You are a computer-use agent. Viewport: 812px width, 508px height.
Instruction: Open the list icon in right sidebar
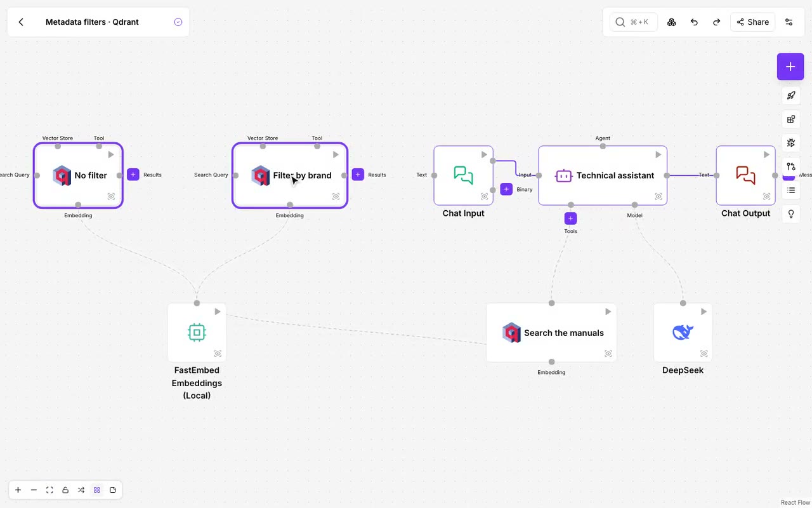coord(791,190)
